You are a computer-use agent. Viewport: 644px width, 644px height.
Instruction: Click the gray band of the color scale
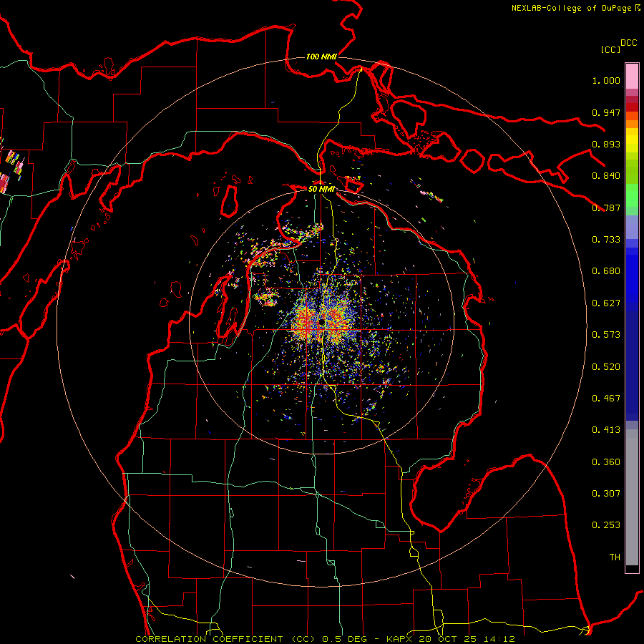coord(632,497)
